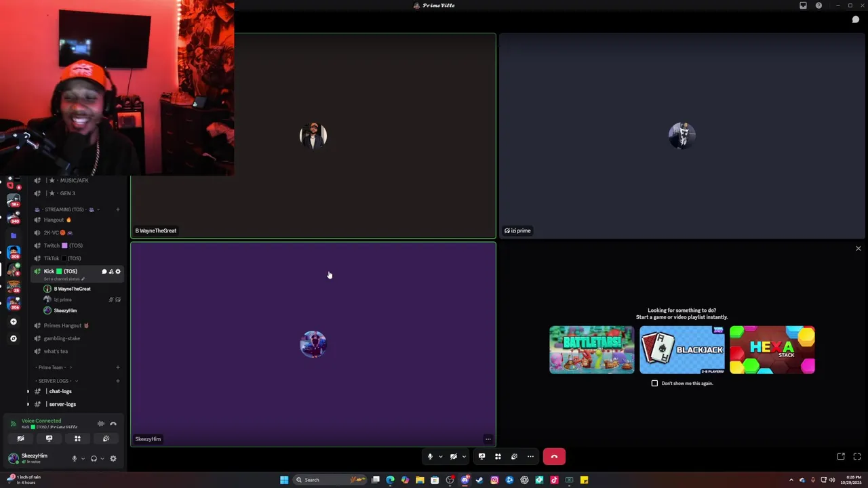The image size is (868, 488).
Task: Toggle microphone mute in call bar
Action: [x=430, y=456]
